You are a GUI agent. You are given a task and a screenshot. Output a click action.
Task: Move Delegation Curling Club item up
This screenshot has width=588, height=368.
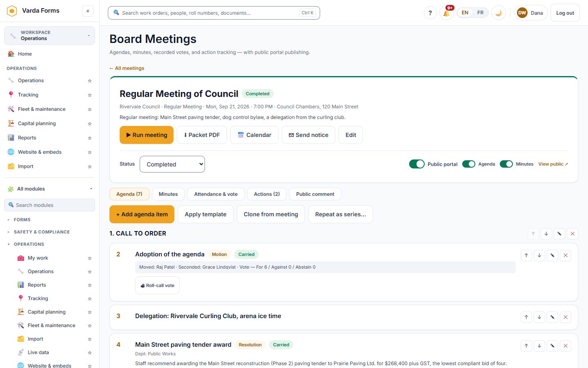(526, 317)
